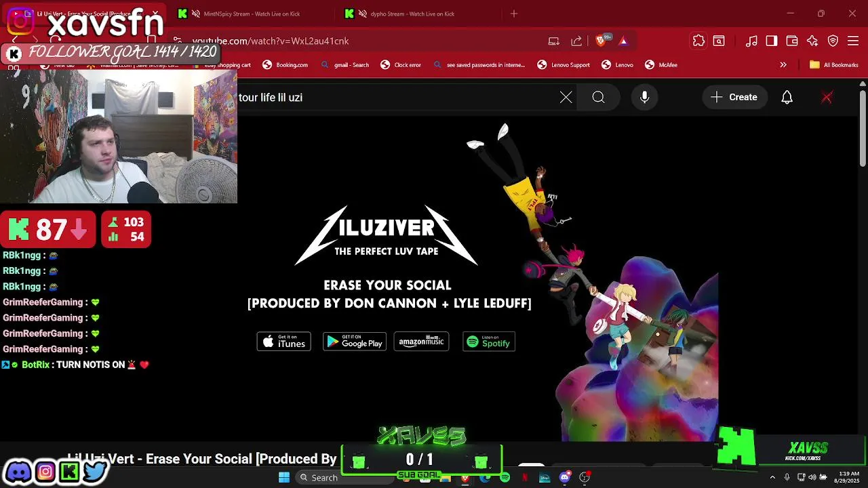This screenshot has width=868, height=488.
Task: Open OBS Studio from the taskbar
Action: tap(585, 478)
